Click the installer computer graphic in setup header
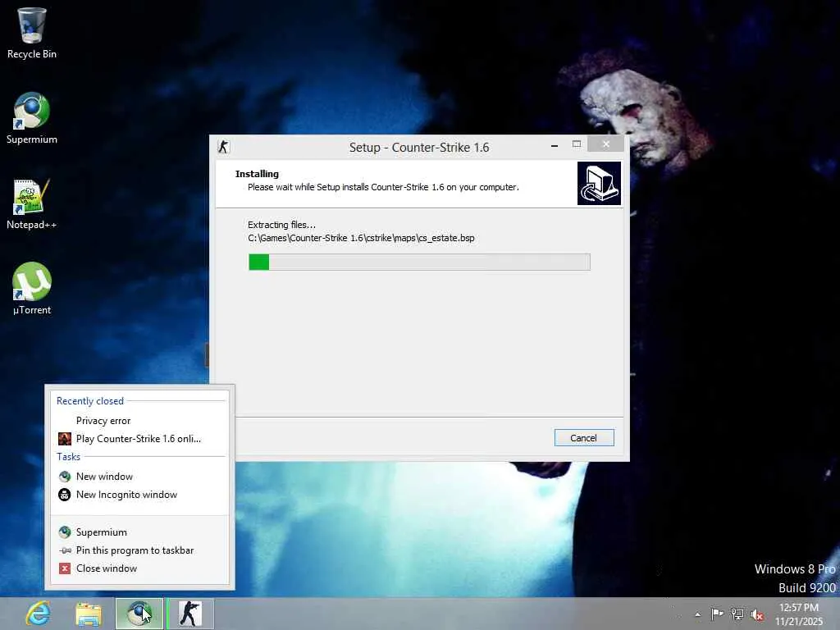Viewport: 840px width, 630px height. point(599,183)
